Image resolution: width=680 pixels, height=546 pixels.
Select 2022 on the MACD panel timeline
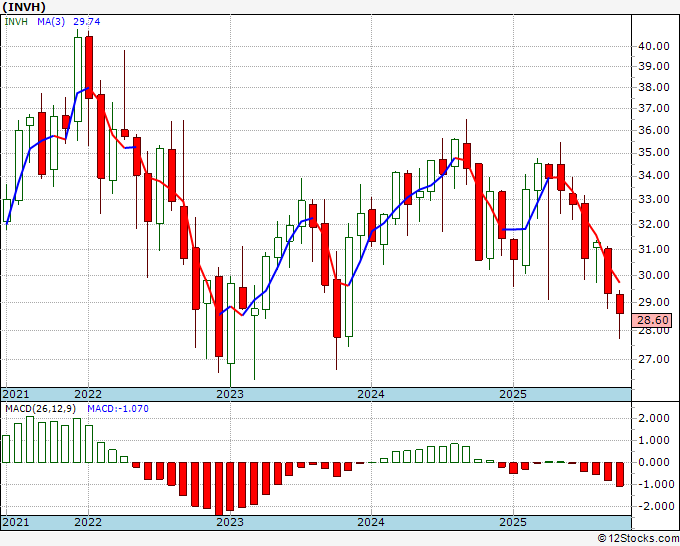[88, 522]
